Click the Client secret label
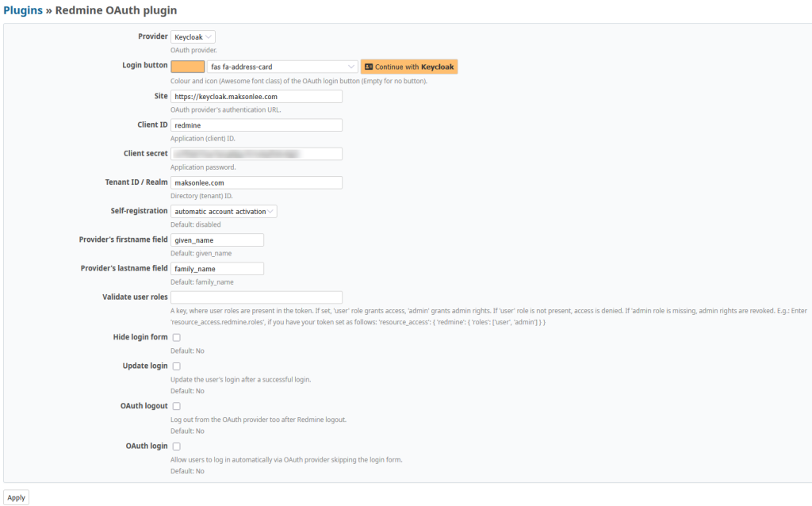 pyautogui.click(x=146, y=153)
